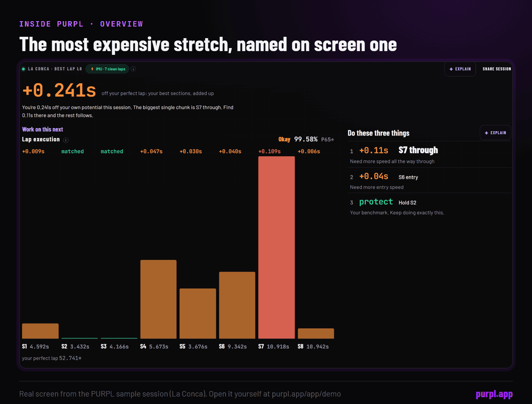This screenshot has width=532, height=404.
Task: Open the purpl.app logo link
Action: point(494,394)
